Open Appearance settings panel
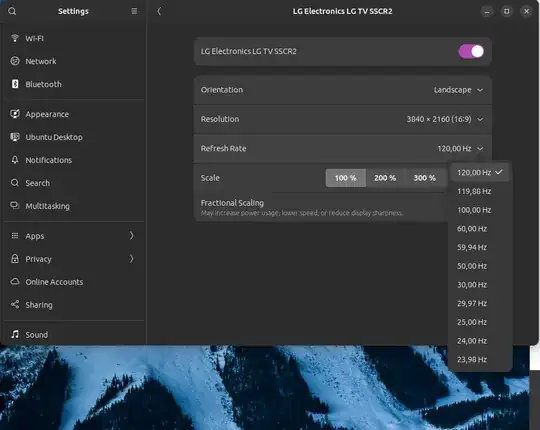Screen dimensions: 540x430 tap(74, 114)
